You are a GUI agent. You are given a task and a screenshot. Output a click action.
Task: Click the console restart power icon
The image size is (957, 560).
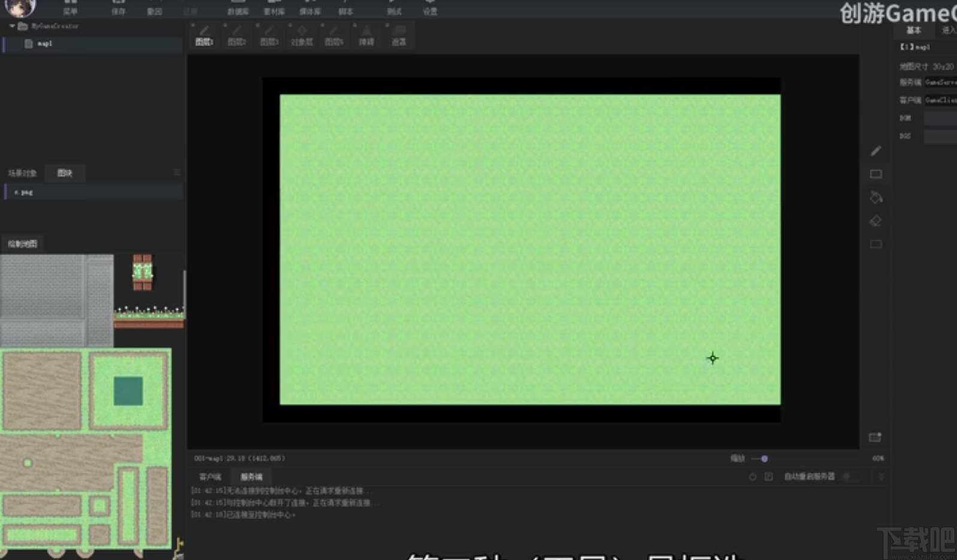752,477
